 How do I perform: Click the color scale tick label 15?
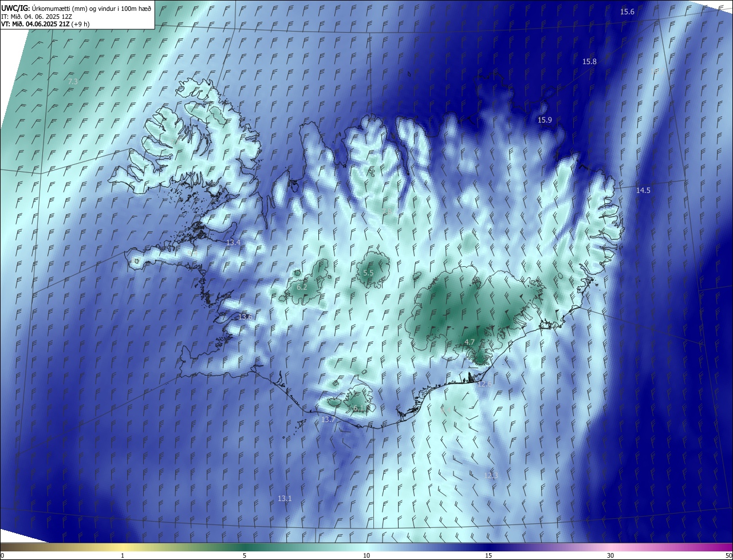(x=488, y=555)
